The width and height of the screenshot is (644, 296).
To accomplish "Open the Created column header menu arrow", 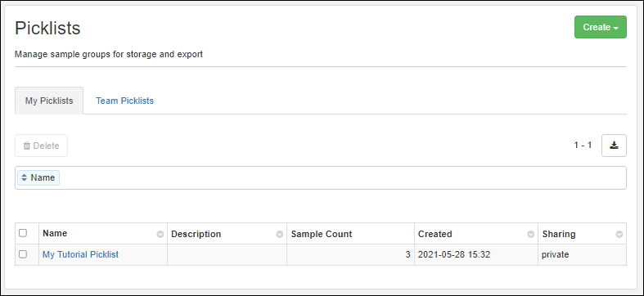I will [x=531, y=234].
